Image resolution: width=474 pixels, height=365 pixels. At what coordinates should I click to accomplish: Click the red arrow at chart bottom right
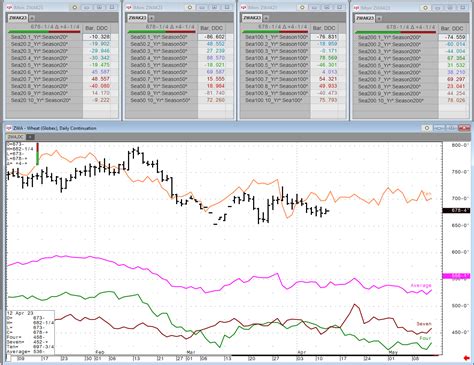click(467, 358)
